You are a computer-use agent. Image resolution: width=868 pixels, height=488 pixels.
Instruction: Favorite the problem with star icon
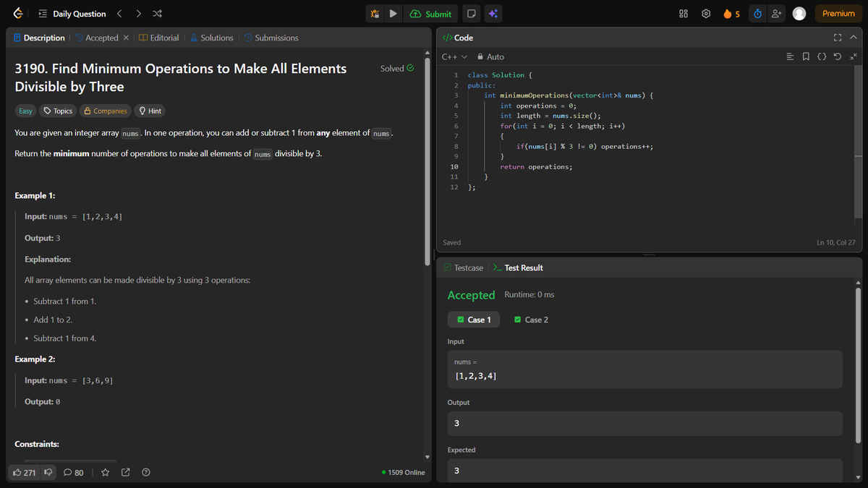106,473
